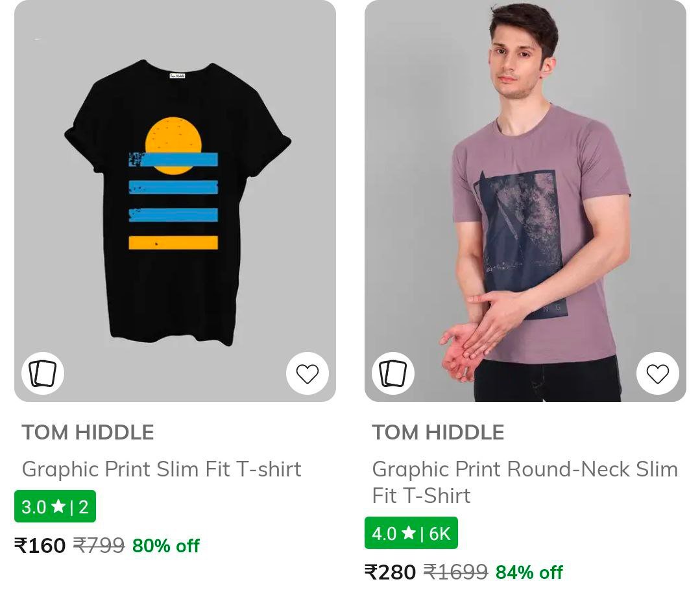The height and width of the screenshot is (597, 700).
Task: Click the 84% off discount label
Action: [x=529, y=572]
